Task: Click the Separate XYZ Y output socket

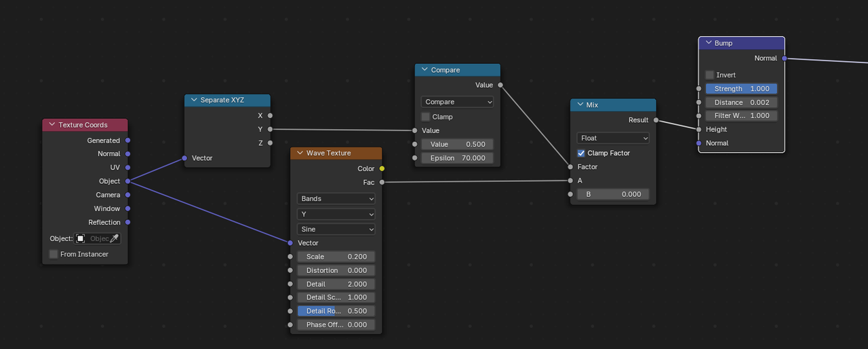Action: 270,129
